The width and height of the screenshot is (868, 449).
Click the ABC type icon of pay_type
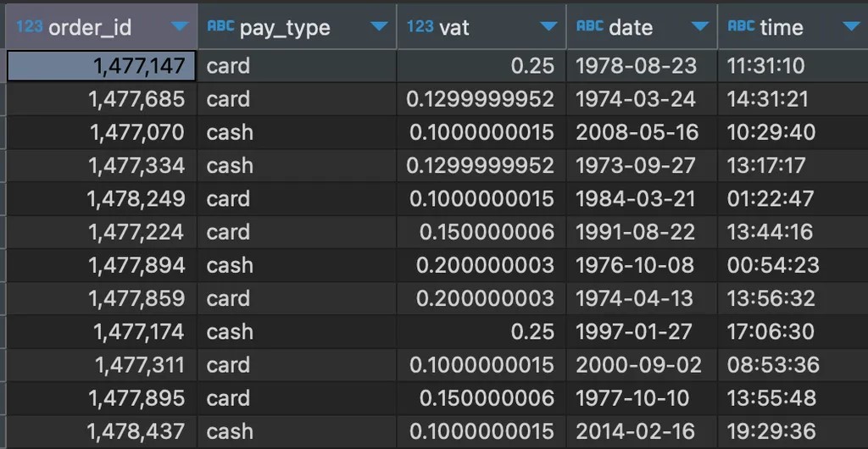tap(220, 26)
